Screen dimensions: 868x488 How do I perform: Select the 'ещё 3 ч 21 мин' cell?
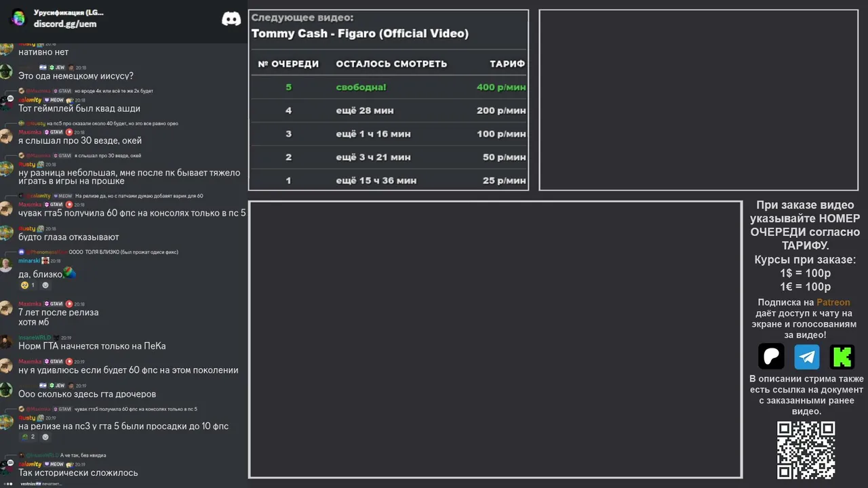tap(373, 157)
